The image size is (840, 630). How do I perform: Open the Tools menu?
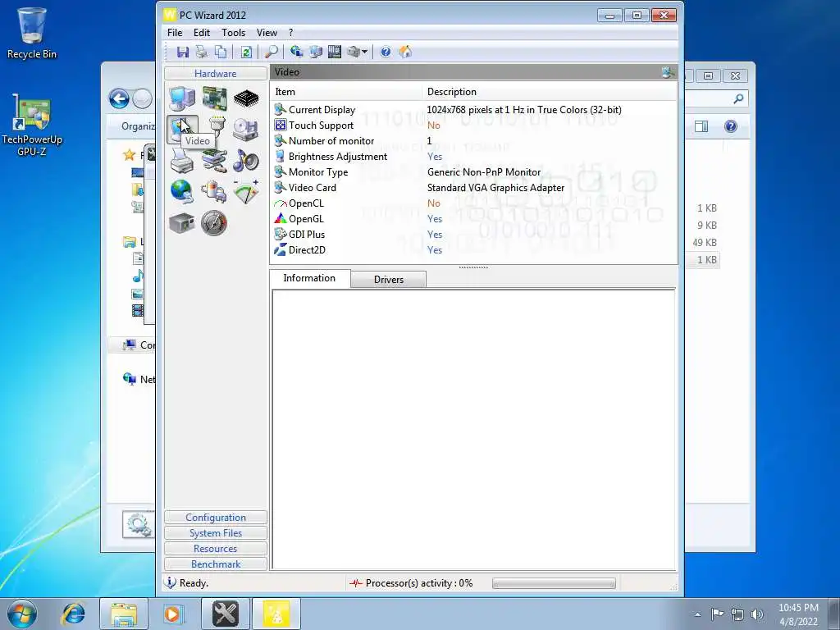[234, 33]
